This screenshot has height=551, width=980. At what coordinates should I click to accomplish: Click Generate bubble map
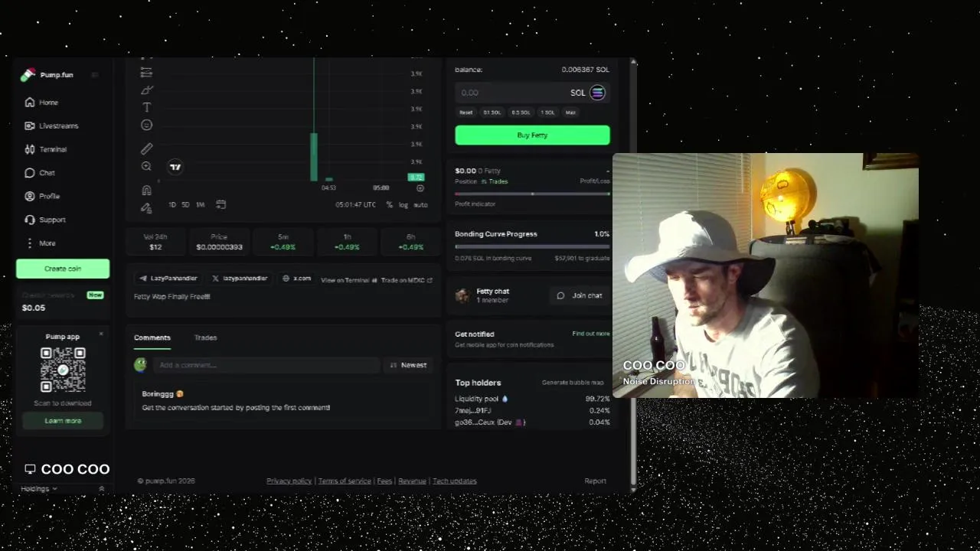tap(573, 383)
